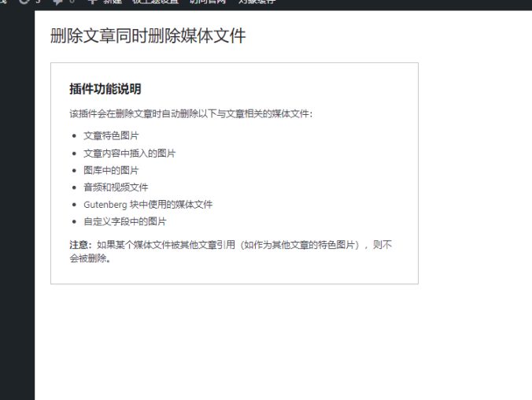Open the comments bubble icon in admin bar
Screen dimensions: 532x400
click(58, 2)
